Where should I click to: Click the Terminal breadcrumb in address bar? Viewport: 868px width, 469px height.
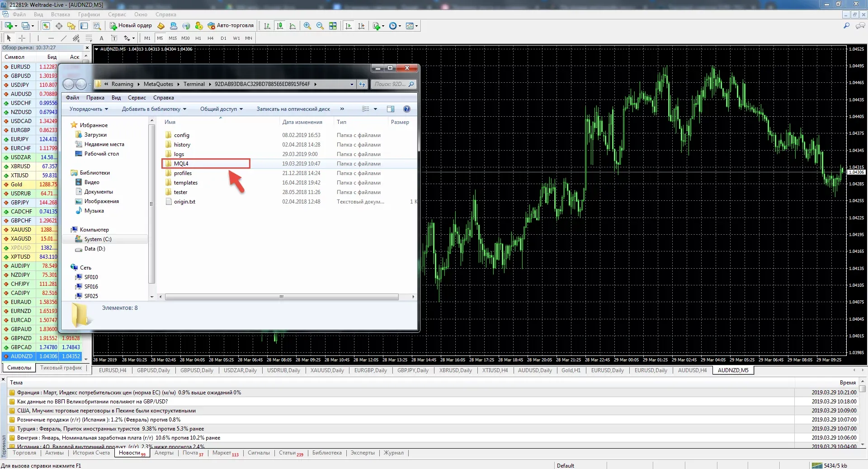tap(194, 84)
